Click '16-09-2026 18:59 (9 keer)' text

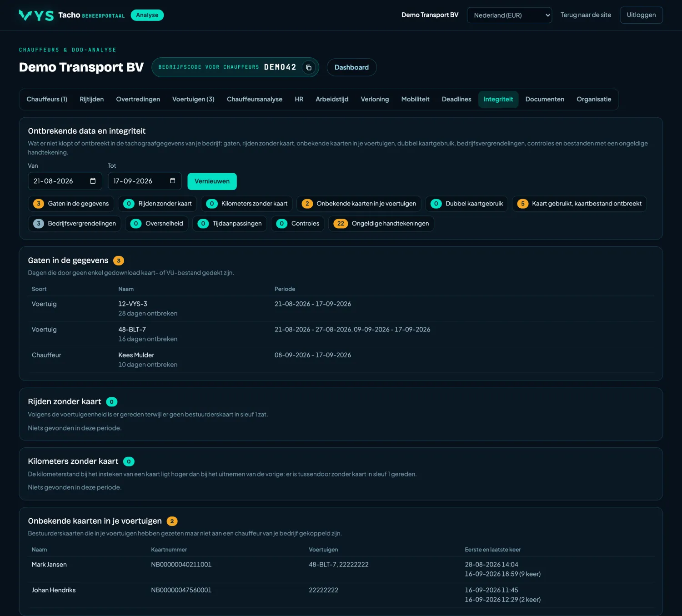pos(503,574)
